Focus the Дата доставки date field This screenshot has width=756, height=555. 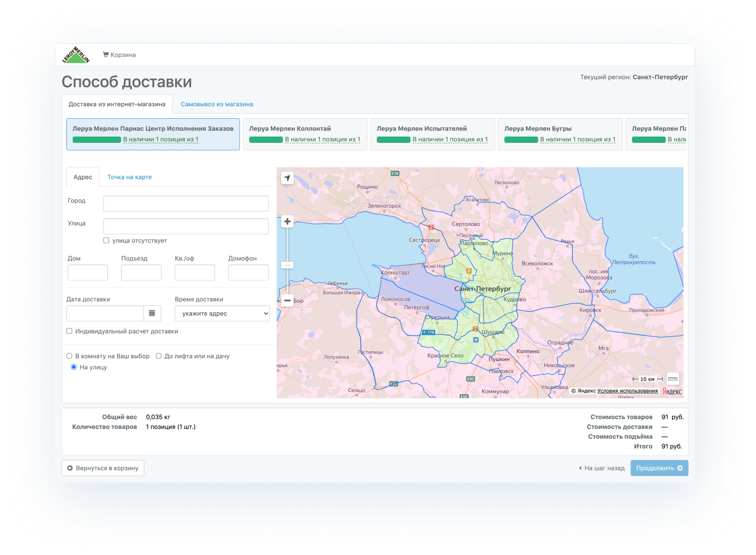tap(105, 313)
